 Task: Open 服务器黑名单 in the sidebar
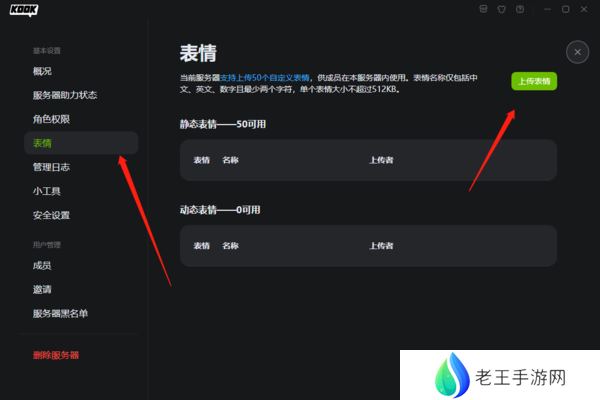60,313
